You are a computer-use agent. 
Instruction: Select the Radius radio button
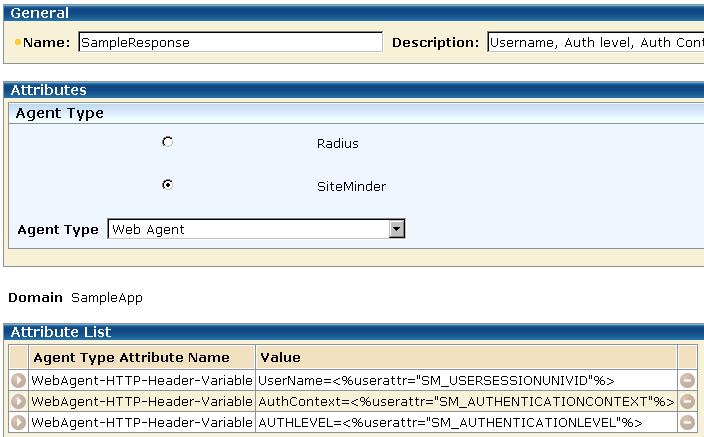click(167, 142)
